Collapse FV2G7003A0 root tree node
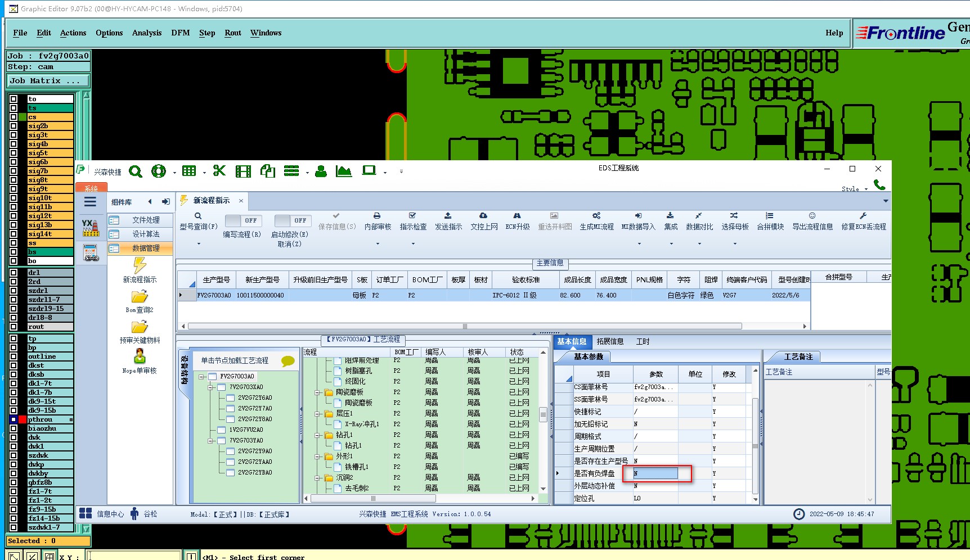970x560 pixels. (x=202, y=377)
